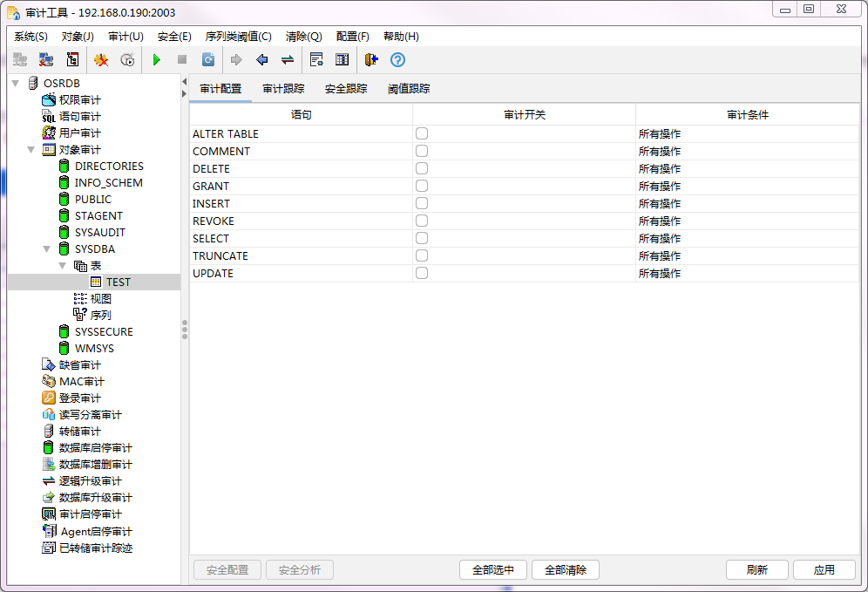Collapse the 对象审计 branch

pyautogui.click(x=31, y=149)
